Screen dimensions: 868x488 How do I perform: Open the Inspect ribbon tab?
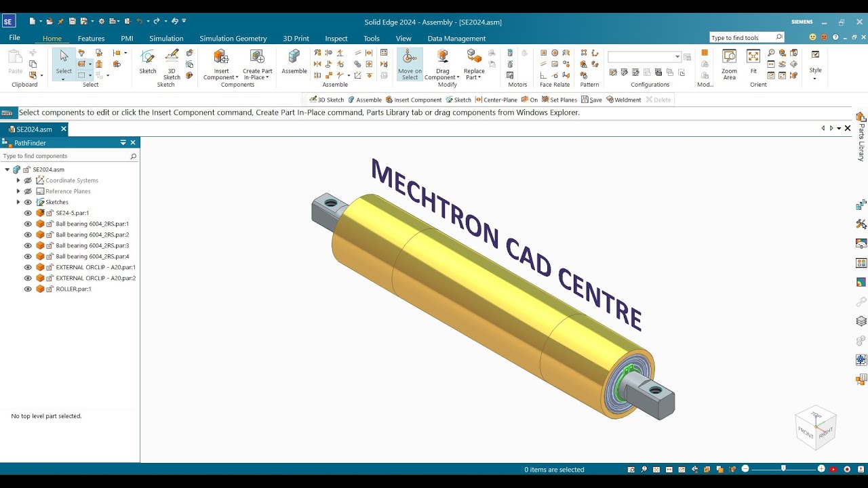pyautogui.click(x=336, y=39)
